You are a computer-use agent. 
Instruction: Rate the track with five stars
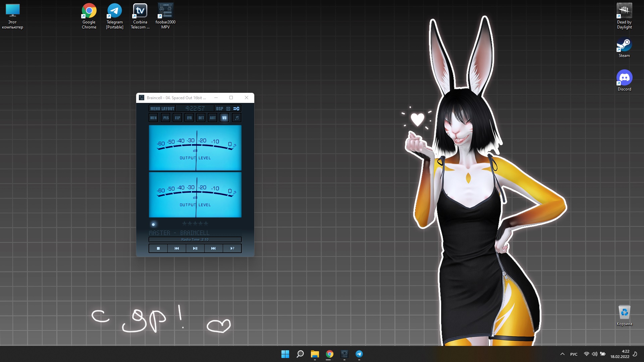[x=206, y=224]
